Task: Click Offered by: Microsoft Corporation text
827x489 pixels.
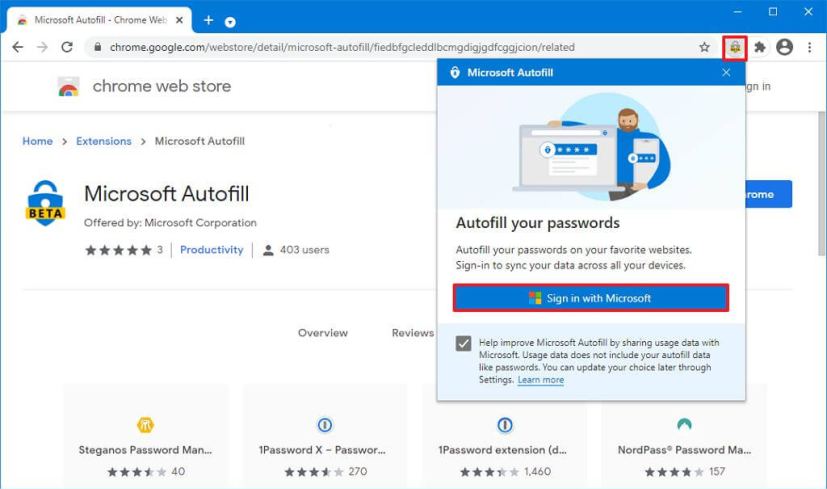Action: point(170,223)
